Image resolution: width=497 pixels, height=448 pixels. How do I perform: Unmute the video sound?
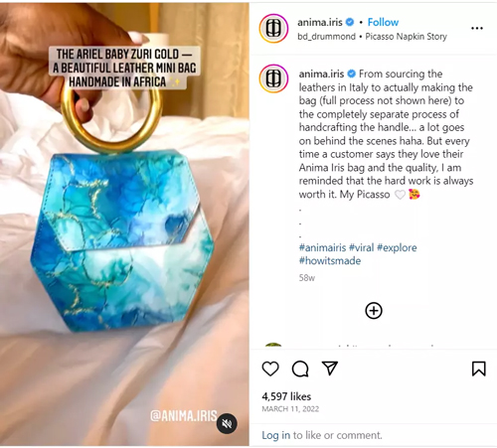point(227,423)
